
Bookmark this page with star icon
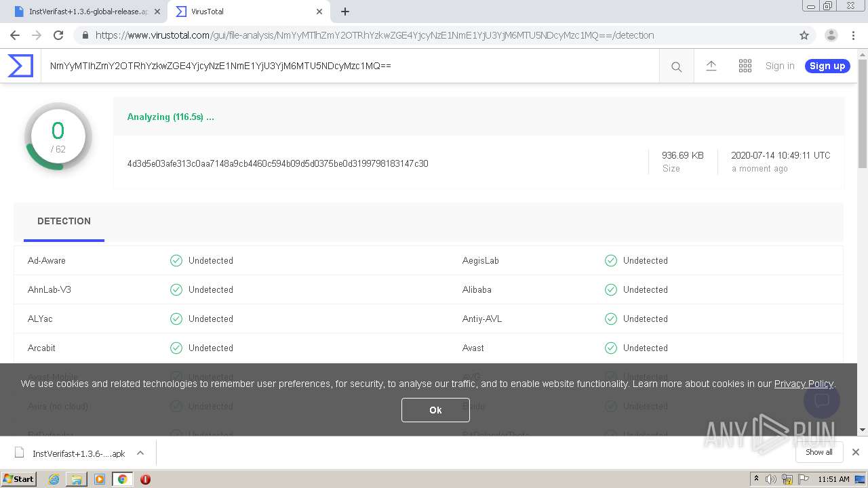click(x=804, y=35)
